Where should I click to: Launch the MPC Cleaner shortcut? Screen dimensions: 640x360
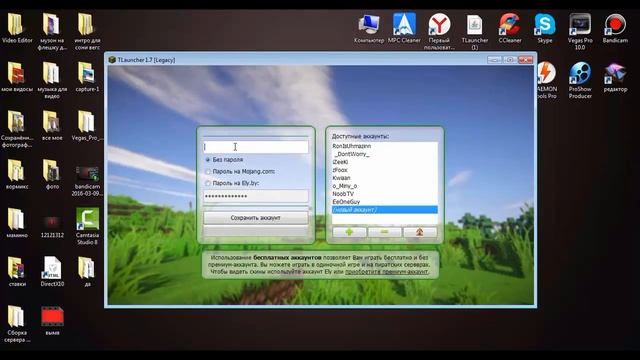click(x=404, y=27)
